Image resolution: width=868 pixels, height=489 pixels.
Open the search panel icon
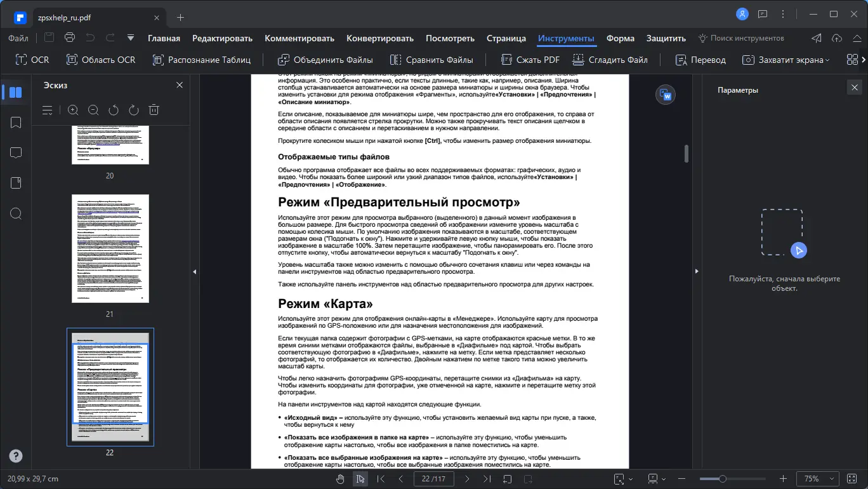pyautogui.click(x=16, y=213)
